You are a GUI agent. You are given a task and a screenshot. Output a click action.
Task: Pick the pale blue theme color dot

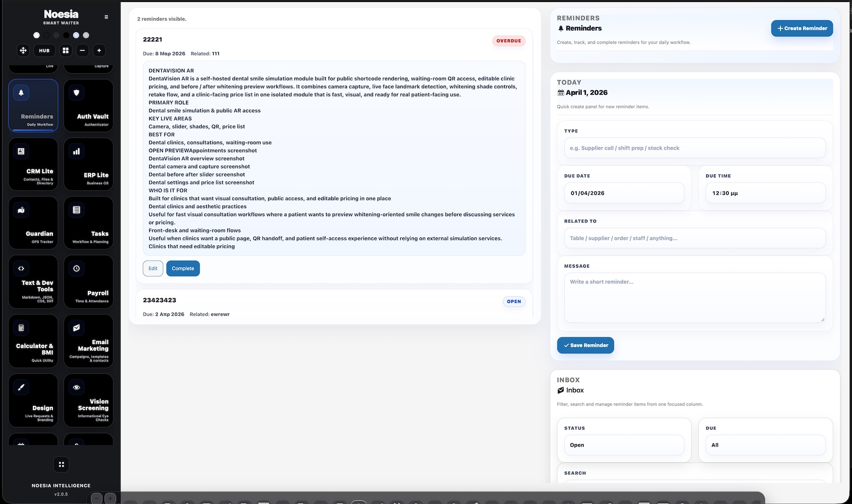click(x=76, y=35)
